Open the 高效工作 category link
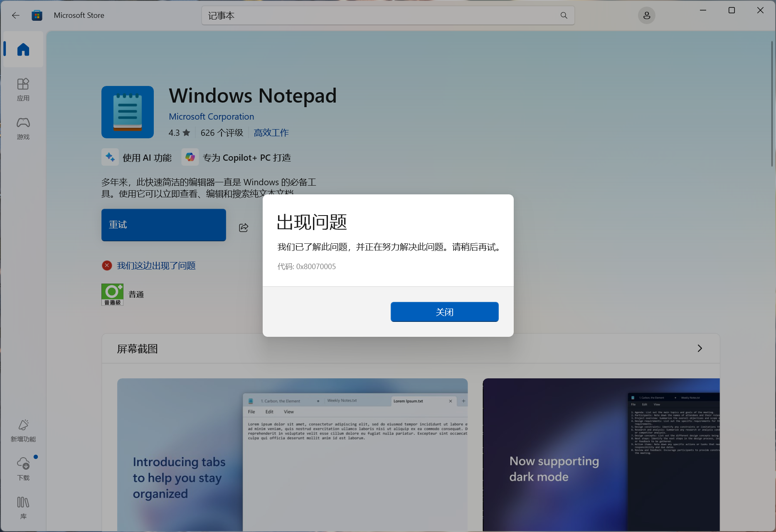The height and width of the screenshot is (532, 776). tap(271, 133)
